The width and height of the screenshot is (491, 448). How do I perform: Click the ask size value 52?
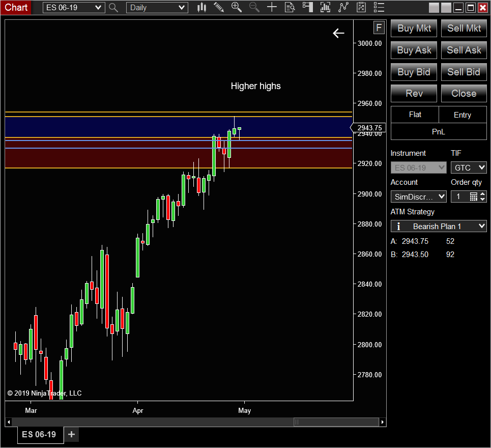(450, 241)
